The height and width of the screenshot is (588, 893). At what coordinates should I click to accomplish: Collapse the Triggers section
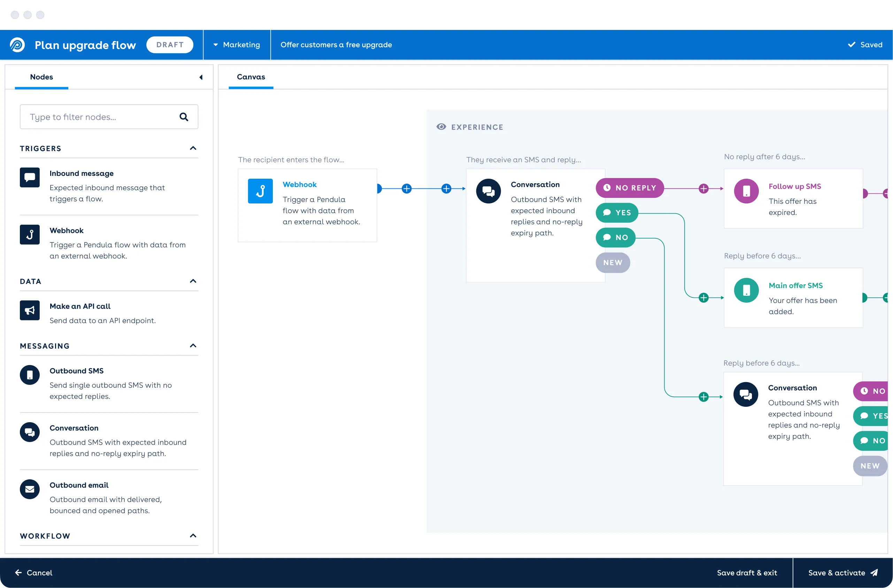(193, 148)
